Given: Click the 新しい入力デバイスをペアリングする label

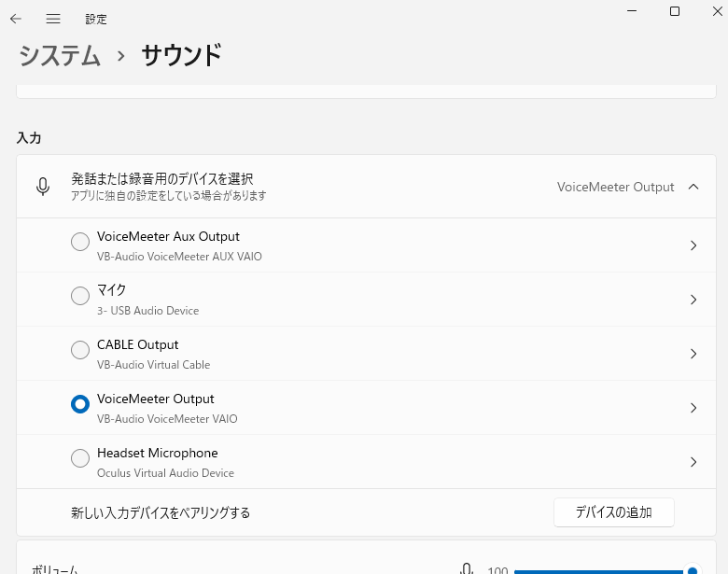Looking at the screenshot, I should [x=161, y=512].
